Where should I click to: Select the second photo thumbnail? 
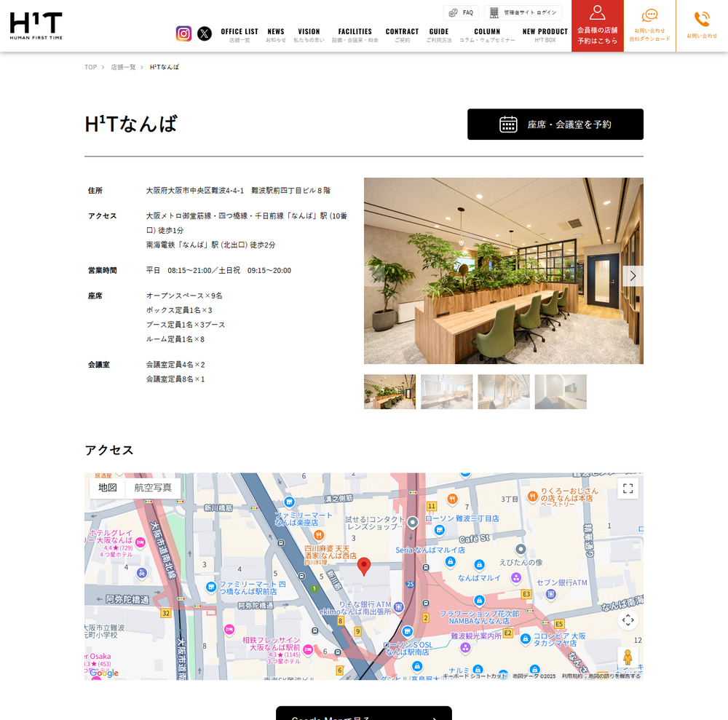(x=446, y=392)
